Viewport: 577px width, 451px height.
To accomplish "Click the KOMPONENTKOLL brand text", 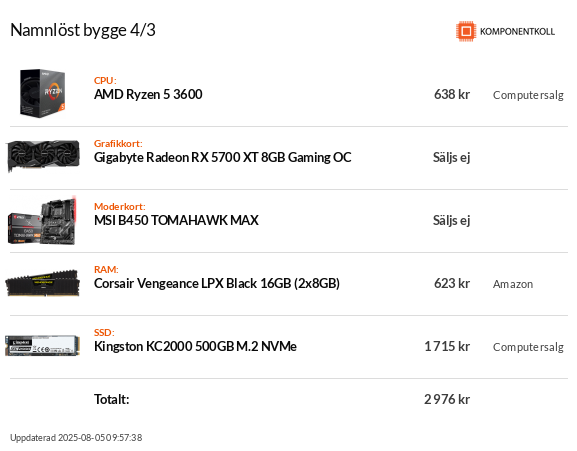I will (x=517, y=32).
